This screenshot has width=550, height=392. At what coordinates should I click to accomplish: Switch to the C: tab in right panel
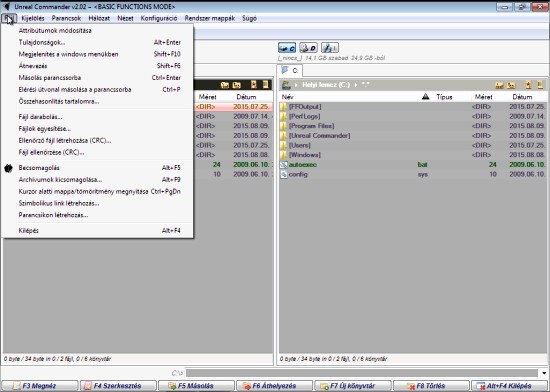(290, 70)
